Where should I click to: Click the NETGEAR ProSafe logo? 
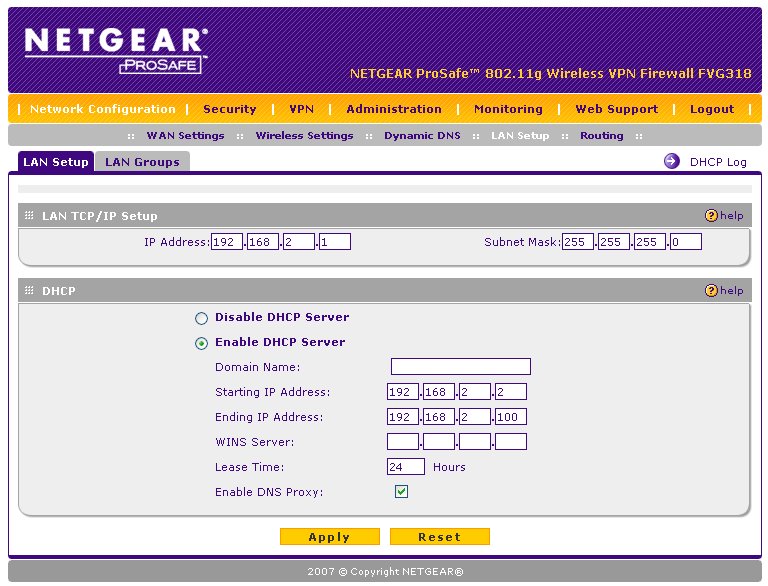tap(115, 50)
